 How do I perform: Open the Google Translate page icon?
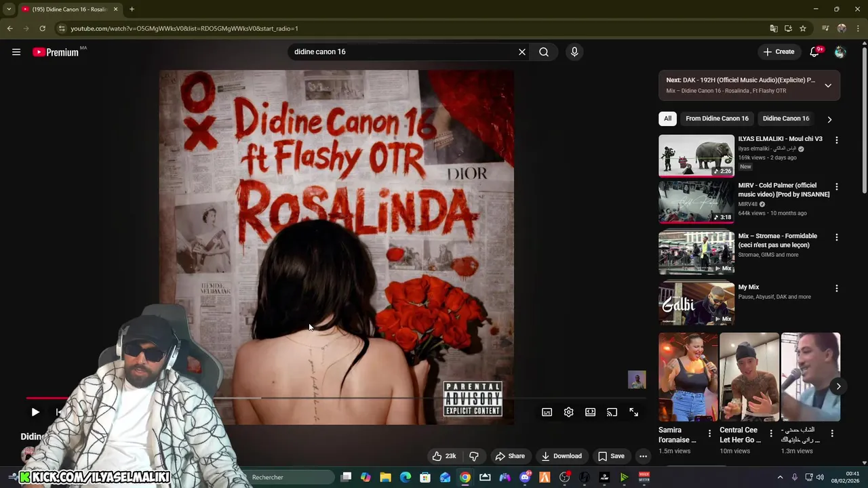(774, 28)
